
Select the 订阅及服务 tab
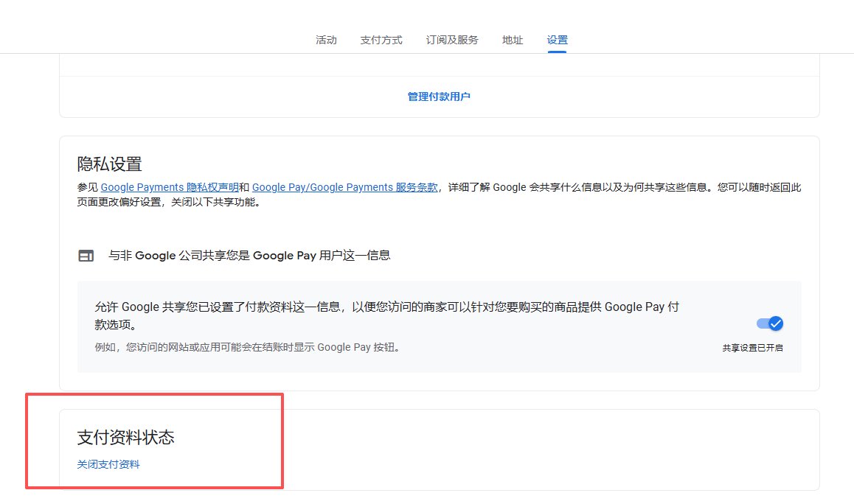452,40
